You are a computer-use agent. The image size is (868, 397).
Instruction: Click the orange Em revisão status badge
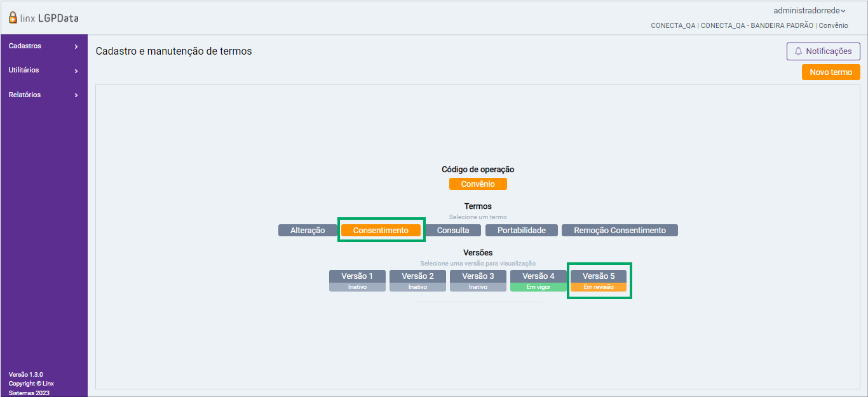pyautogui.click(x=599, y=287)
